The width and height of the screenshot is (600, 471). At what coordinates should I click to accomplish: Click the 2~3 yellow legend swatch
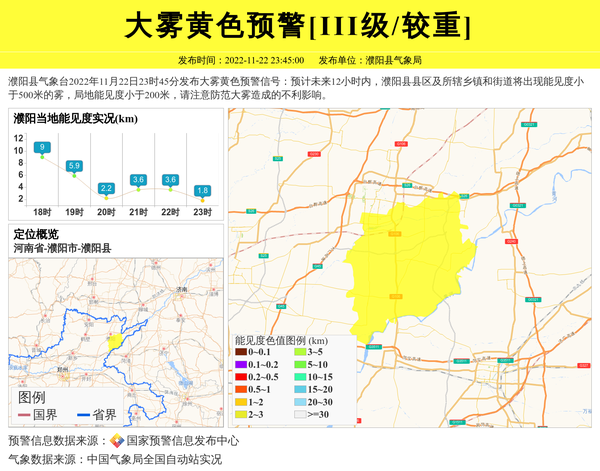[x=241, y=413]
